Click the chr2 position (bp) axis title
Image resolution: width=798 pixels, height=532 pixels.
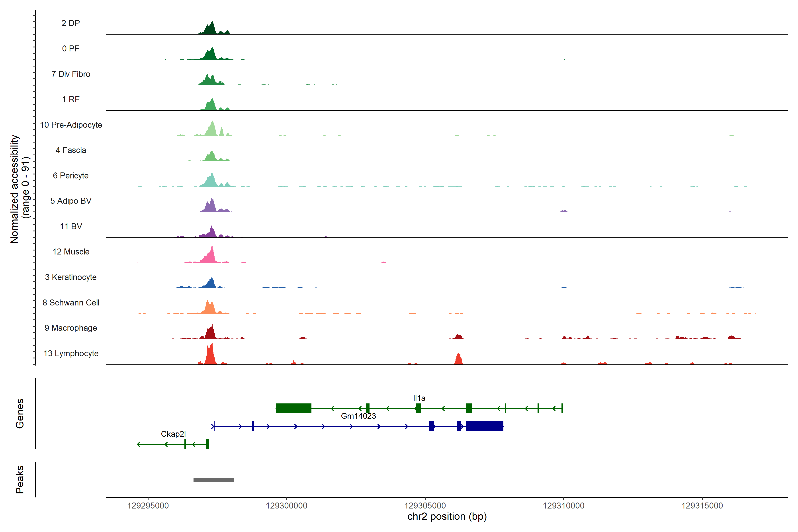tap(447, 516)
